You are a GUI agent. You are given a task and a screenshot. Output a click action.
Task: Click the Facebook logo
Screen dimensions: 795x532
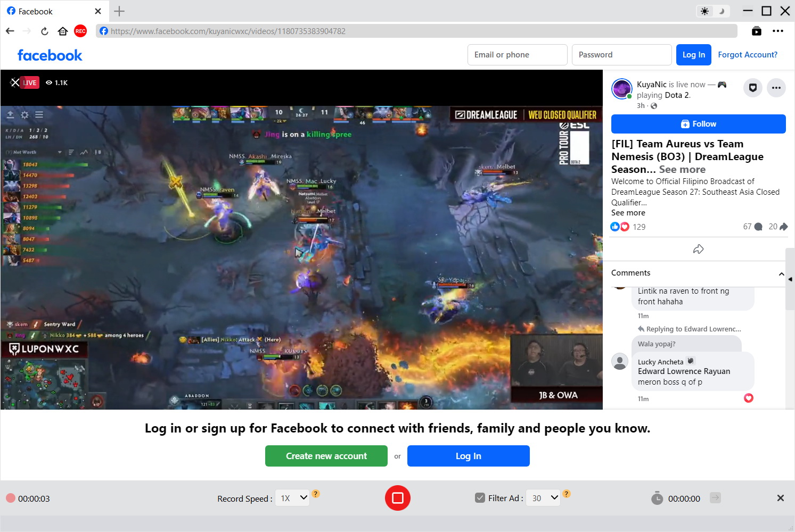click(x=50, y=55)
